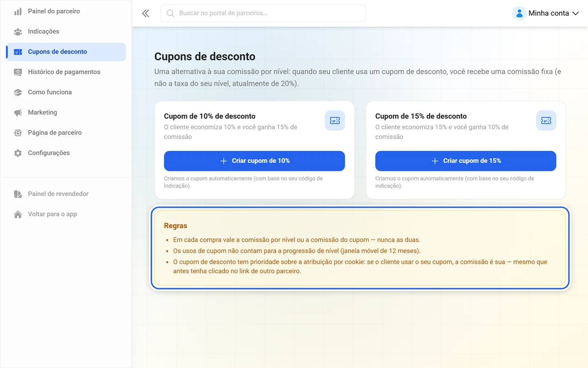588x368 pixels.
Task: Click the coupon icon beside Cupons de desconto
Action: 18,52
